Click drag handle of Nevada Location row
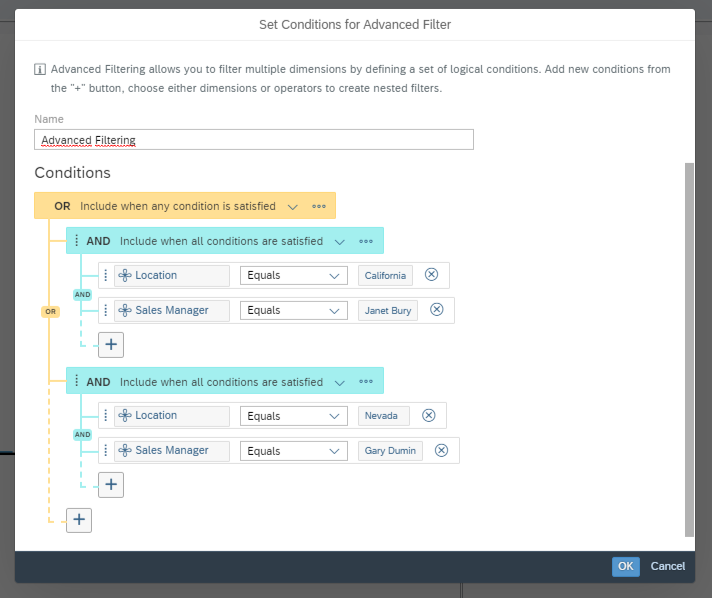Viewport: 712px width, 598px height. coord(106,415)
